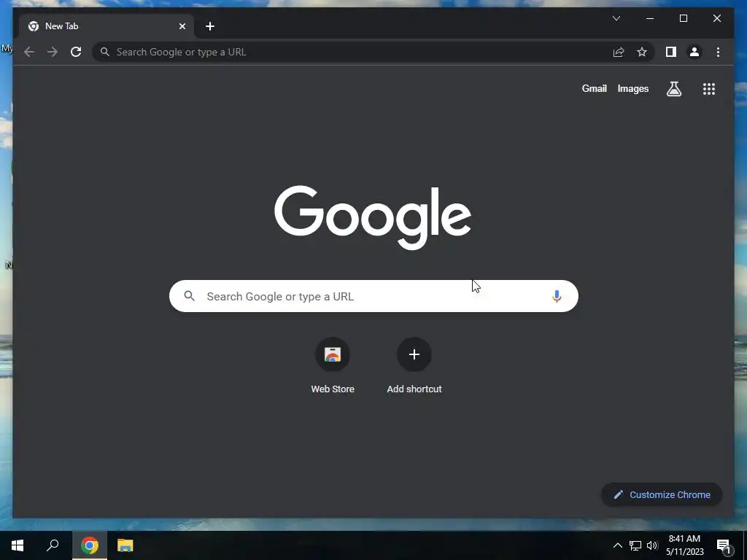Open Google Images link
The width and height of the screenshot is (747, 560).
pos(632,88)
